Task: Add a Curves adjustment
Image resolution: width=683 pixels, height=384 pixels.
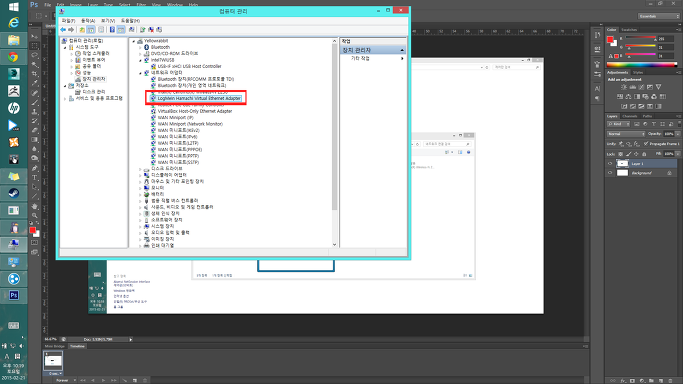Action: pyautogui.click(x=641, y=87)
